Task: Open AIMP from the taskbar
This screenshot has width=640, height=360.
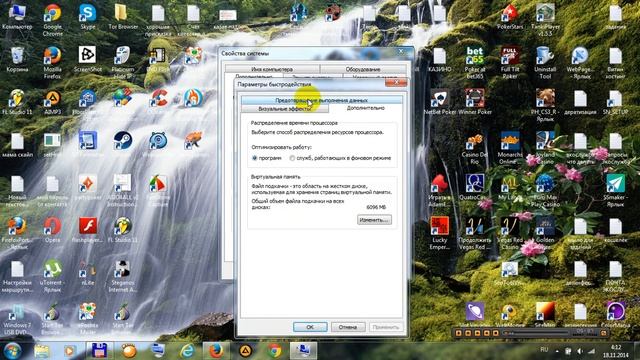Action: [x=245, y=351]
